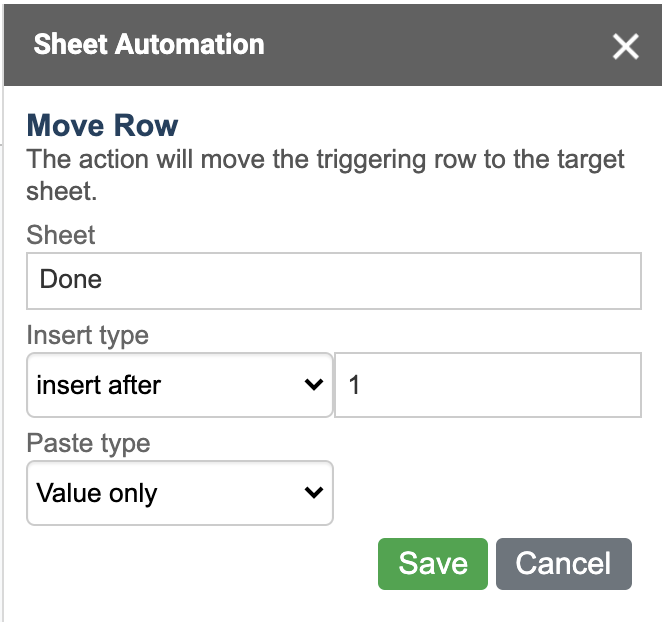Viewport: 662px width, 622px height.
Task: Open the insert after dropdown
Action: 180,385
